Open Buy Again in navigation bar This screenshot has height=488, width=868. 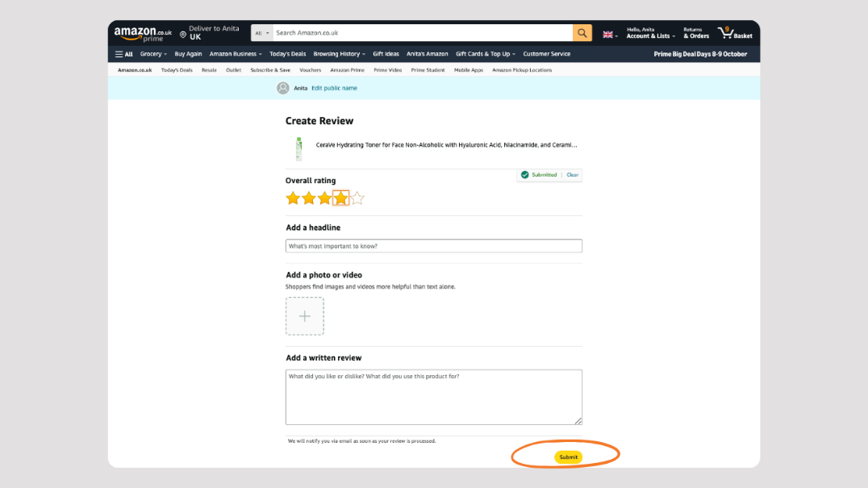click(188, 54)
